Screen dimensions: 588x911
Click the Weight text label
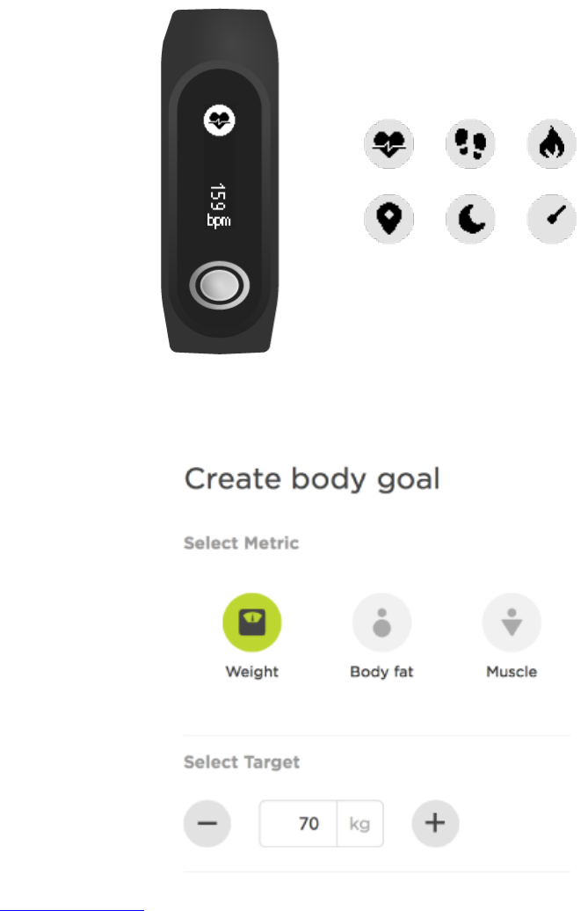coord(252,672)
